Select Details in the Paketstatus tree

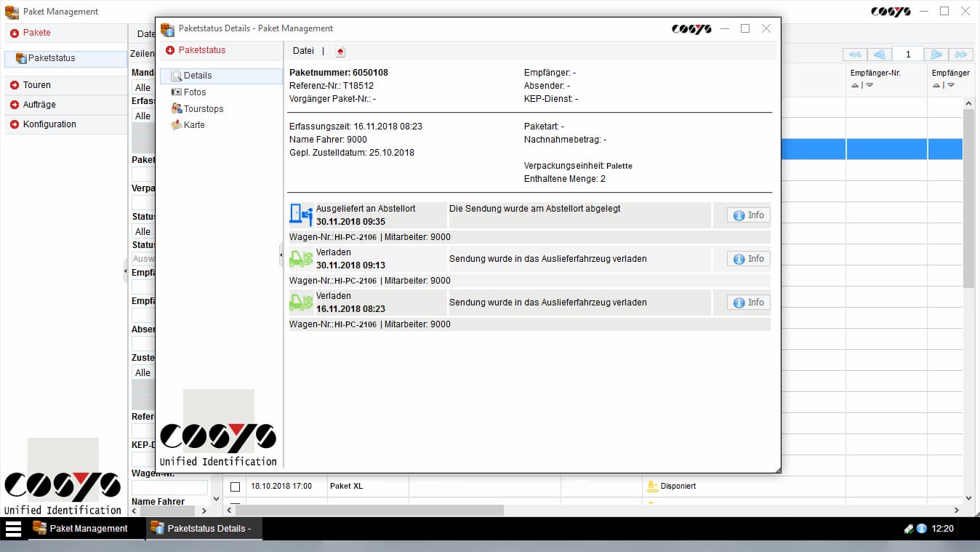tap(197, 76)
